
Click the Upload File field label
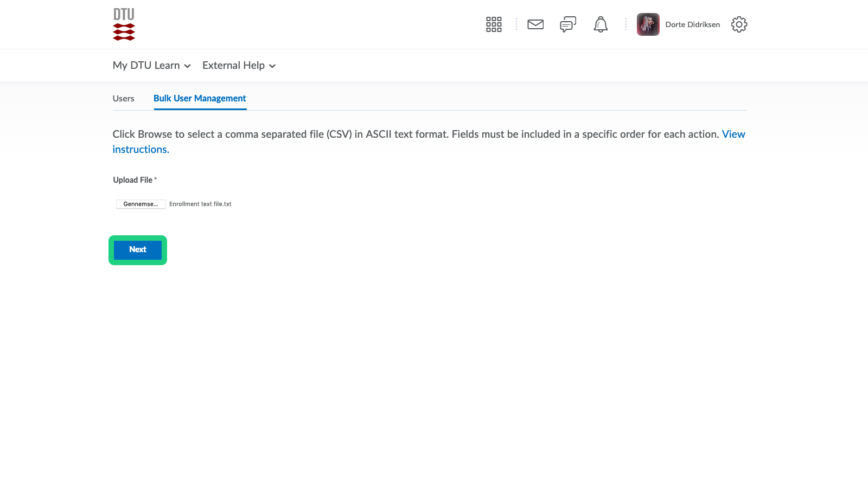click(x=133, y=180)
